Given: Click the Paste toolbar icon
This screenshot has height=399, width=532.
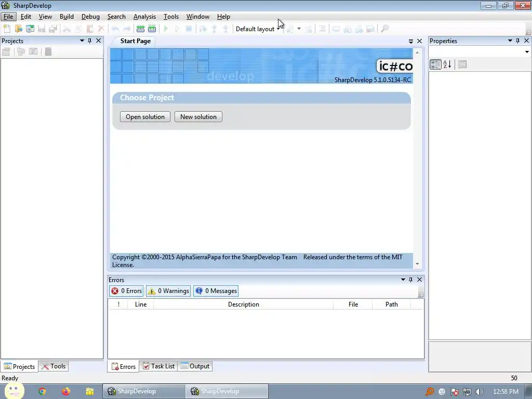Looking at the screenshot, I should click(x=90, y=29).
